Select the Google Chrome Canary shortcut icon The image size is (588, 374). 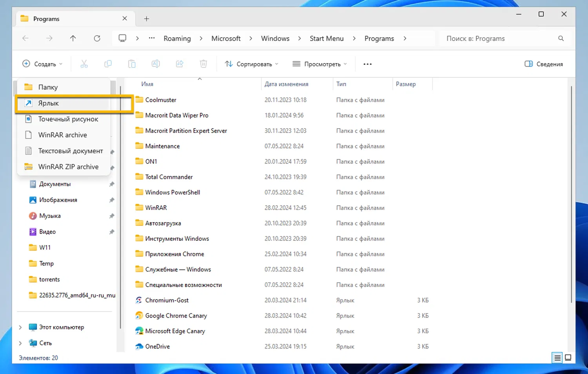click(x=139, y=316)
